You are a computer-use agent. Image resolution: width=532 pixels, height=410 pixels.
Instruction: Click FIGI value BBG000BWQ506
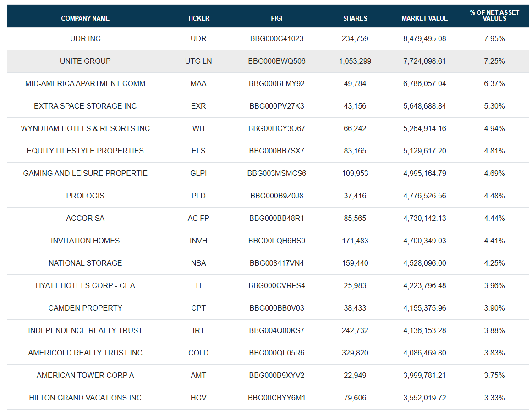point(276,61)
